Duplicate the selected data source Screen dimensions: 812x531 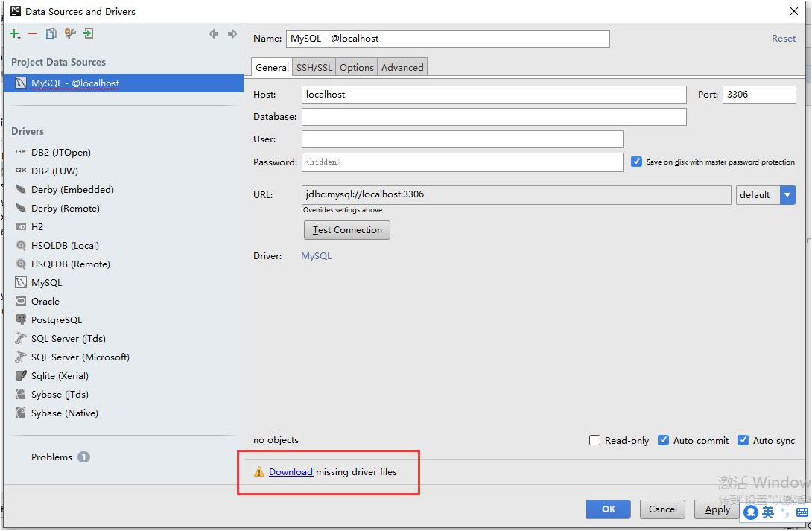pos(51,34)
